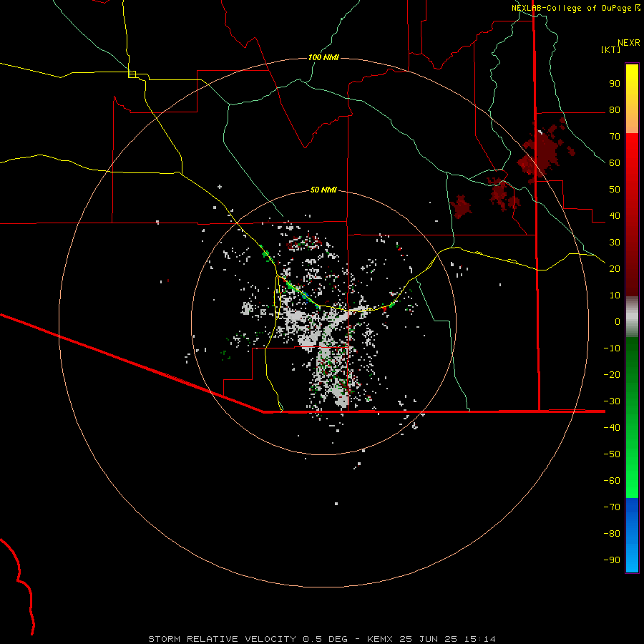Click the -10 value on velocity scale
The image size is (644, 644).
click(x=612, y=348)
